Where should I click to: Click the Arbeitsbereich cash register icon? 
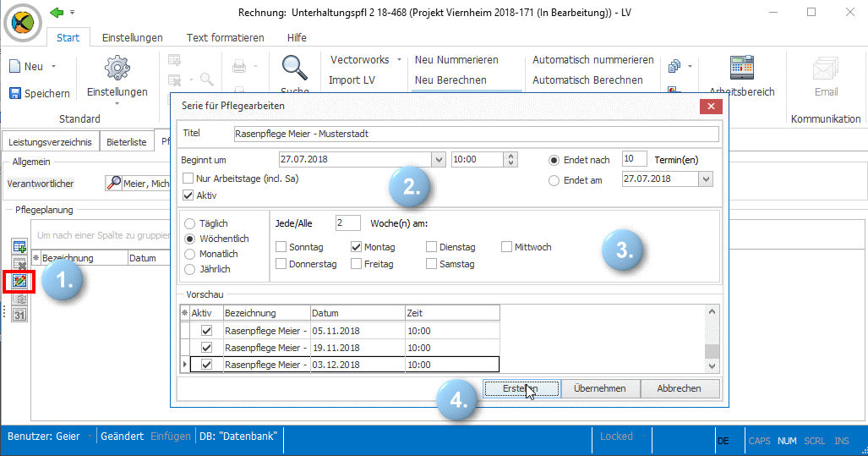tap(742, 69)
